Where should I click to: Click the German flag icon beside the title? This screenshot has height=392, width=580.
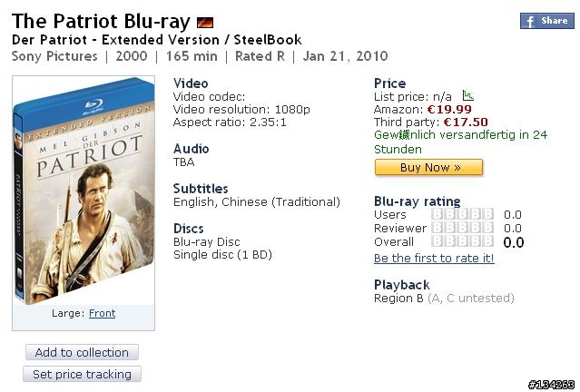point(205,23)
